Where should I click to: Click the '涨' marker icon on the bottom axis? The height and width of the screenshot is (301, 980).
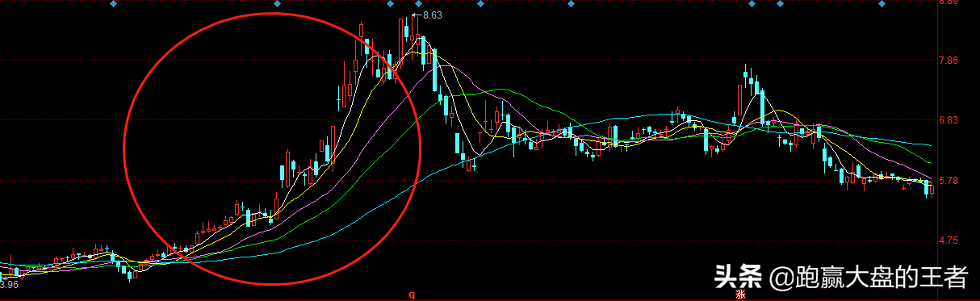point(740,296)
